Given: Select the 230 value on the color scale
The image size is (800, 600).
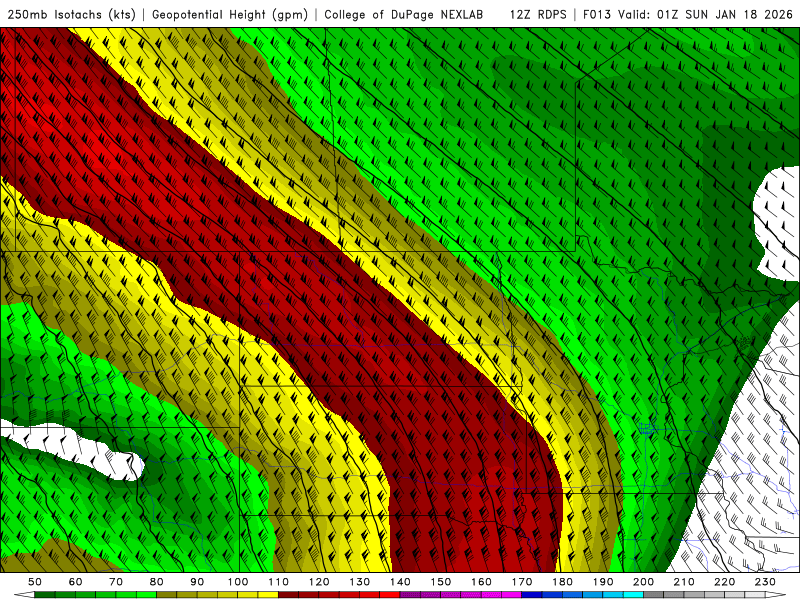Looking at the screenshot, I should (x=765, y=582).
